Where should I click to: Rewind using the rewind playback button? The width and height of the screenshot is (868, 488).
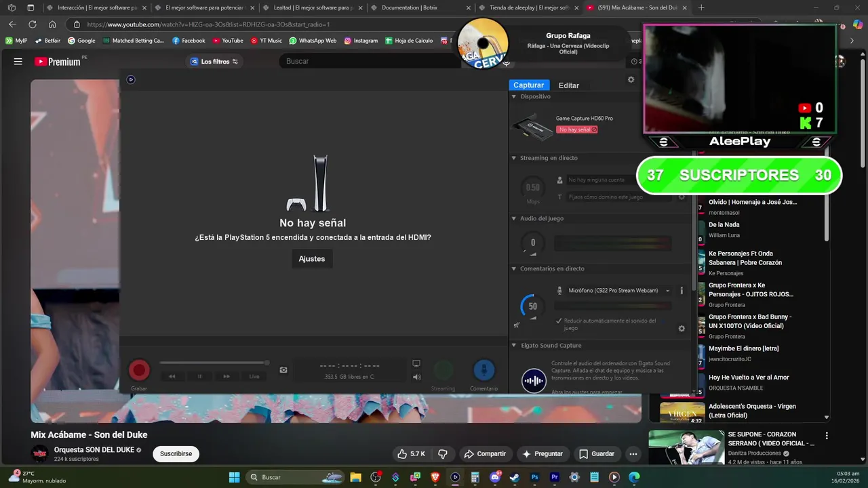(x=172, y=376)
